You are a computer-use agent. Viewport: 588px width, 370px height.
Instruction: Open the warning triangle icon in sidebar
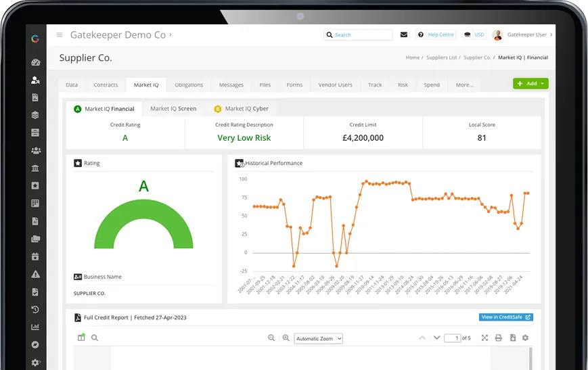pos(35,274)
